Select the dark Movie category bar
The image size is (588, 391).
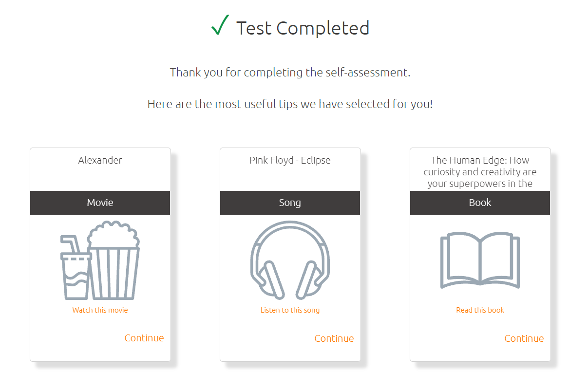[x=100, y=203]
